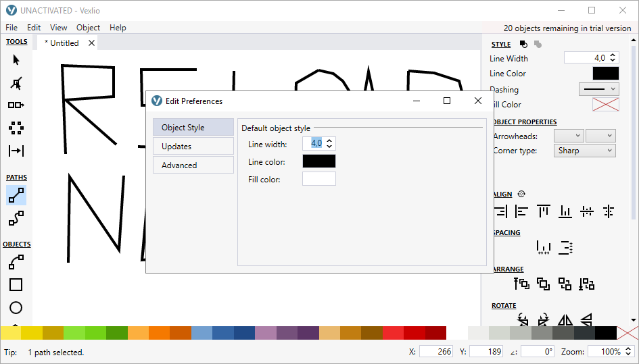Click the Fill Color swatch in Style panel
Viewport: 639px width, 364px height.
tap(606, 104)
